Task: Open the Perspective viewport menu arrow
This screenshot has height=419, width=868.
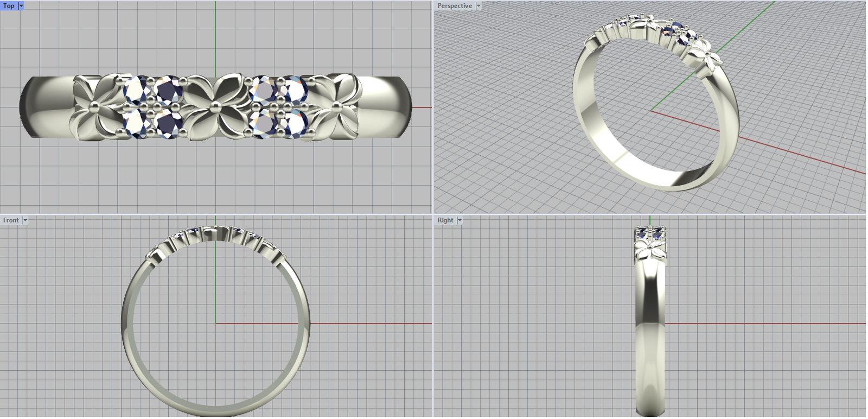Action: coord(478,6)
